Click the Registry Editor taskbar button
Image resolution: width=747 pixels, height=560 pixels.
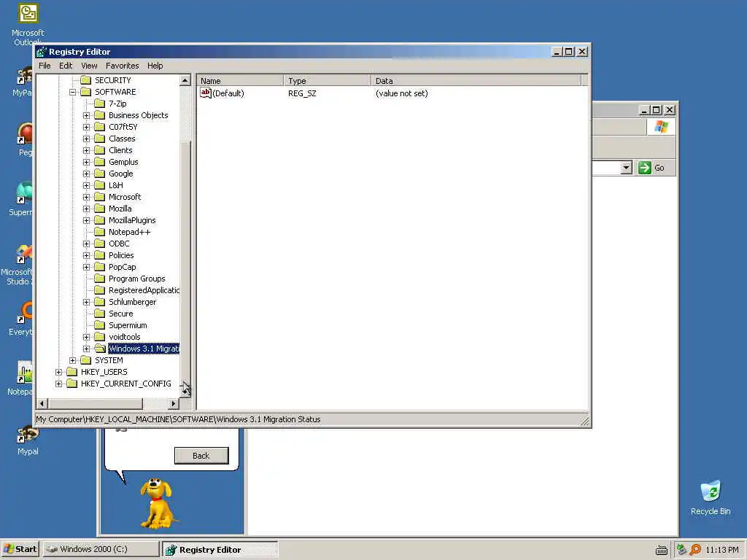(220, 549)
